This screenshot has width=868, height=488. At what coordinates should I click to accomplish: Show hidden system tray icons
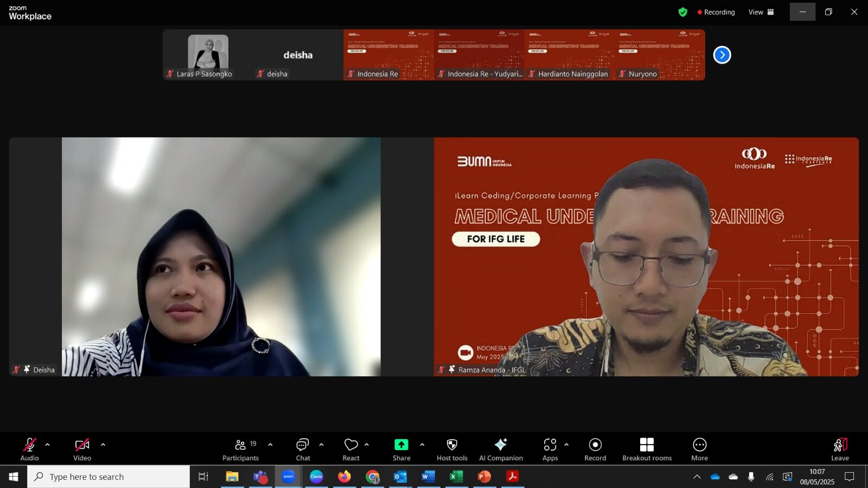point(697,477)
